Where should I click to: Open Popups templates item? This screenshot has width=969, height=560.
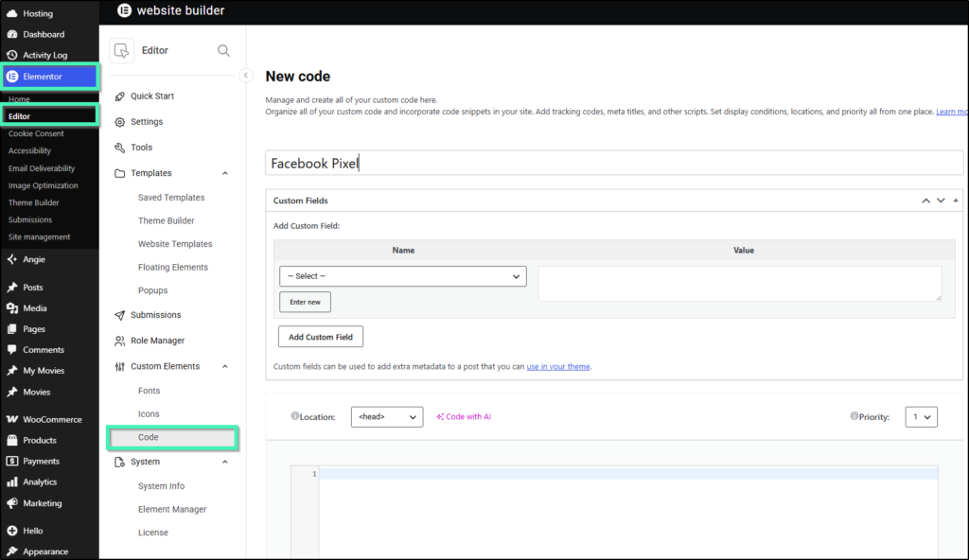click(x=152, y=290)
